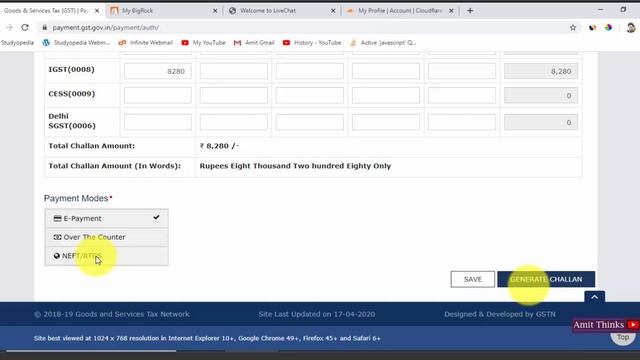Open the My YouTube bookmark

click(204, 42)
